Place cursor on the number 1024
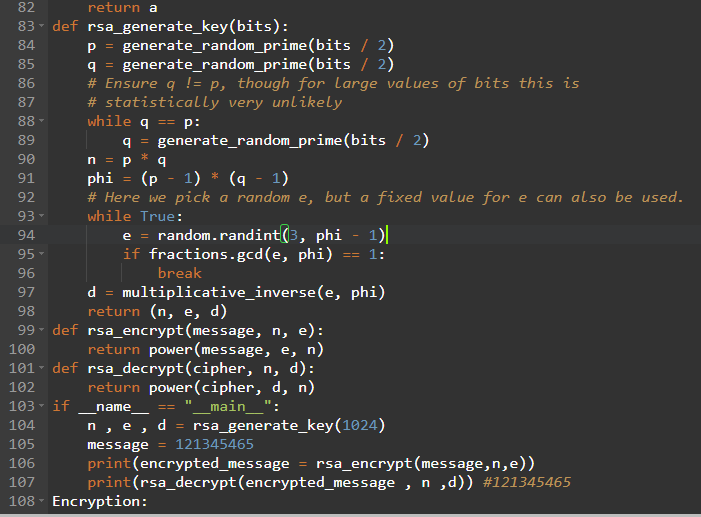The width and height of the screenshot is (701, 517). pyautogui.click(x=359, y=425)
